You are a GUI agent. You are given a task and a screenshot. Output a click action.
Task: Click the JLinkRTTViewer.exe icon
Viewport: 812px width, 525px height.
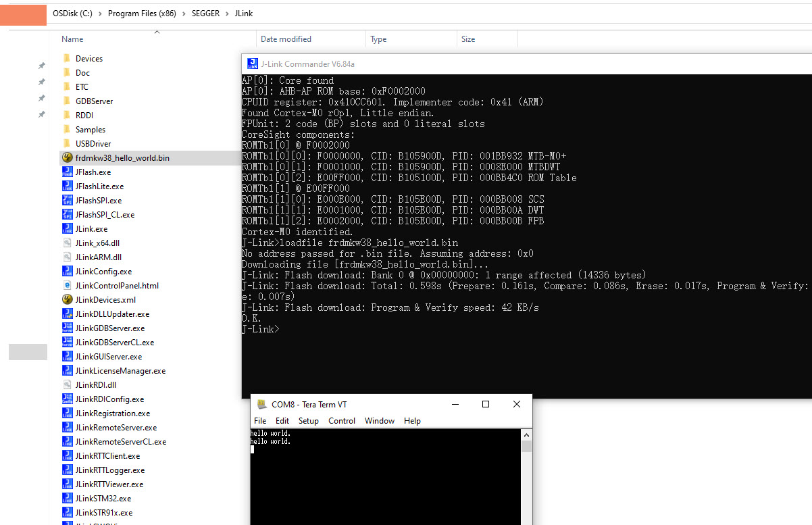click(68, 484)
